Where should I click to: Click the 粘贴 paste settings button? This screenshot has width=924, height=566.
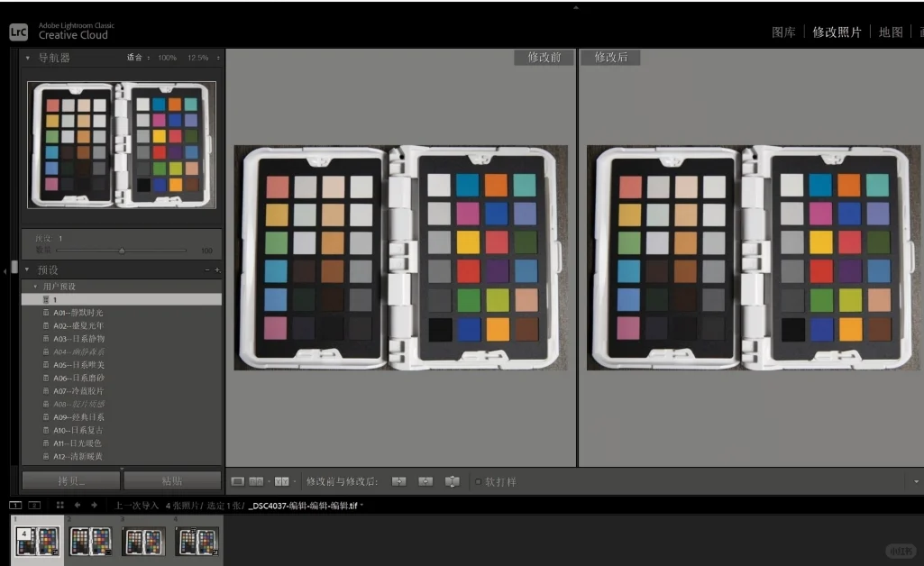[x=172, y=480]
